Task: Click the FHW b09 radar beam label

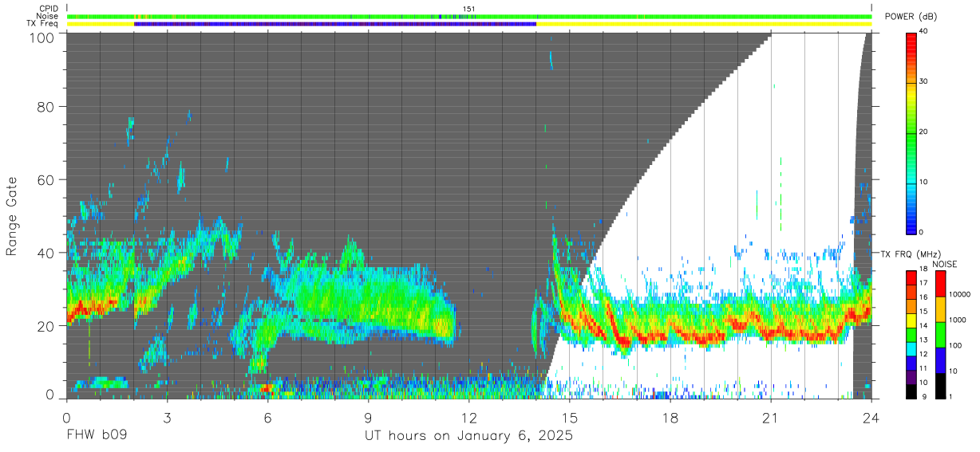Action: point(96,436)
